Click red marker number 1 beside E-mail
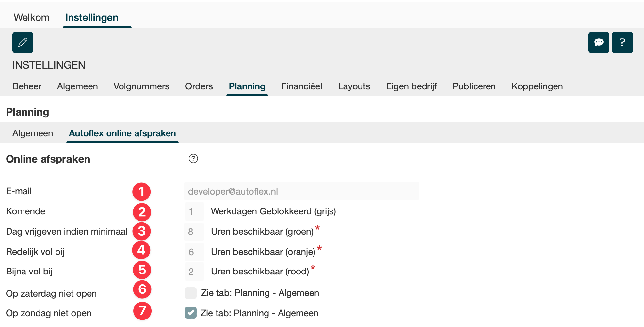The image size is (644, 327). (141, 192)
